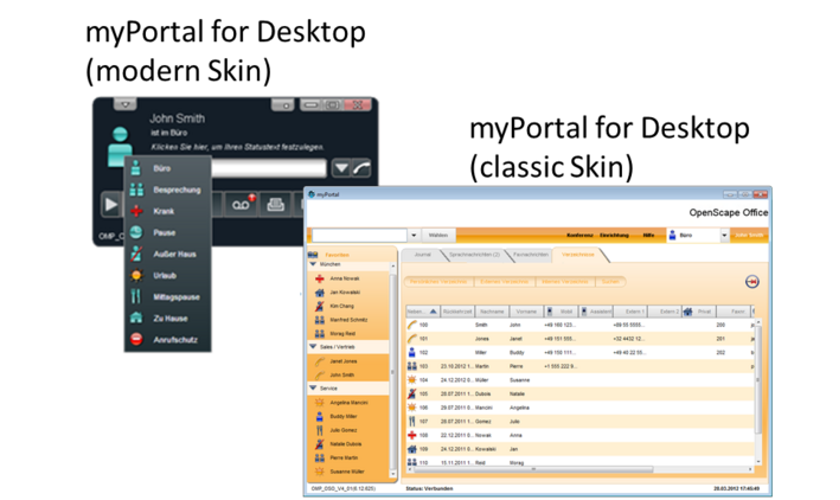Click the house icon in directory row 109
This screenshot has height=500, width=840.
(411, 449)
